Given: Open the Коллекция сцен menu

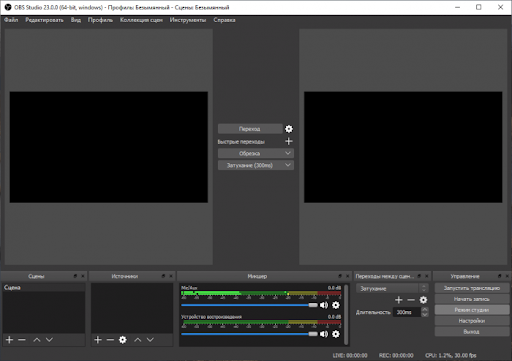Looking at the screenshot, I should pyautogui.click(x=141, y=20).
